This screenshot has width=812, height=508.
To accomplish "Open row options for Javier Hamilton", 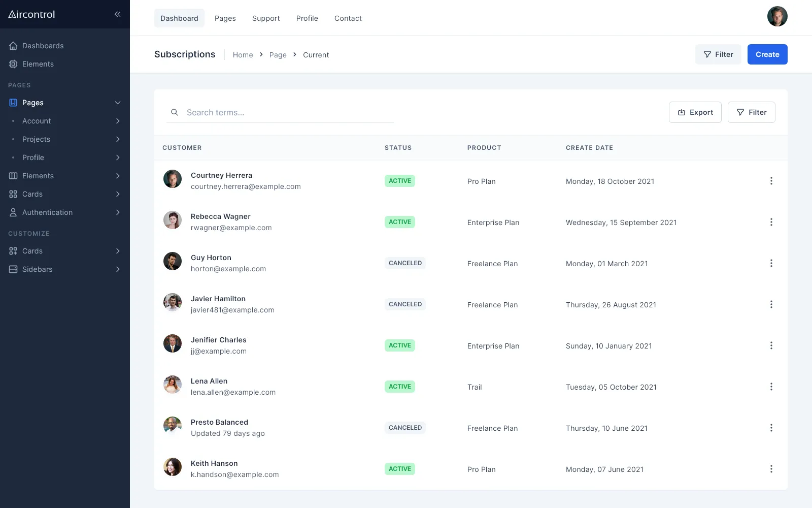I will click(771, 304).
